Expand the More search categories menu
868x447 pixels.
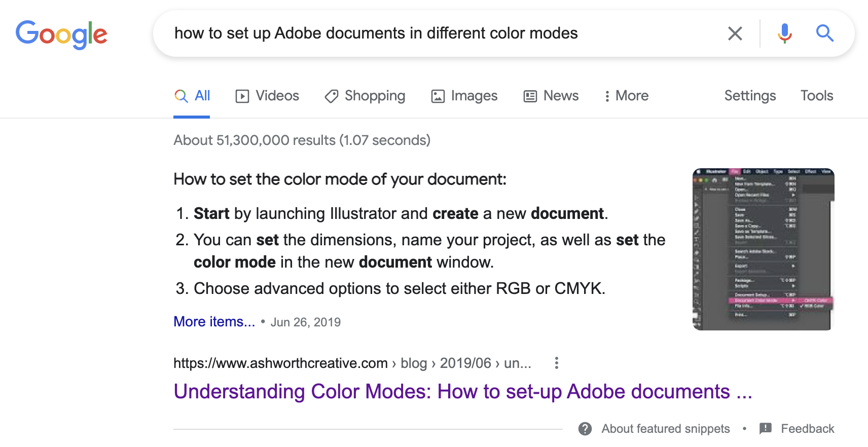point(627,96)
